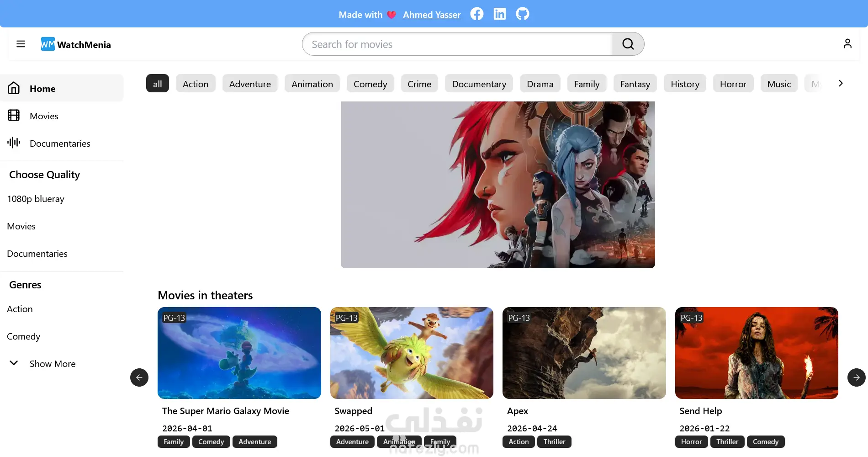
Task: Click Adventure tag on Swapped card
Action: 352,442
